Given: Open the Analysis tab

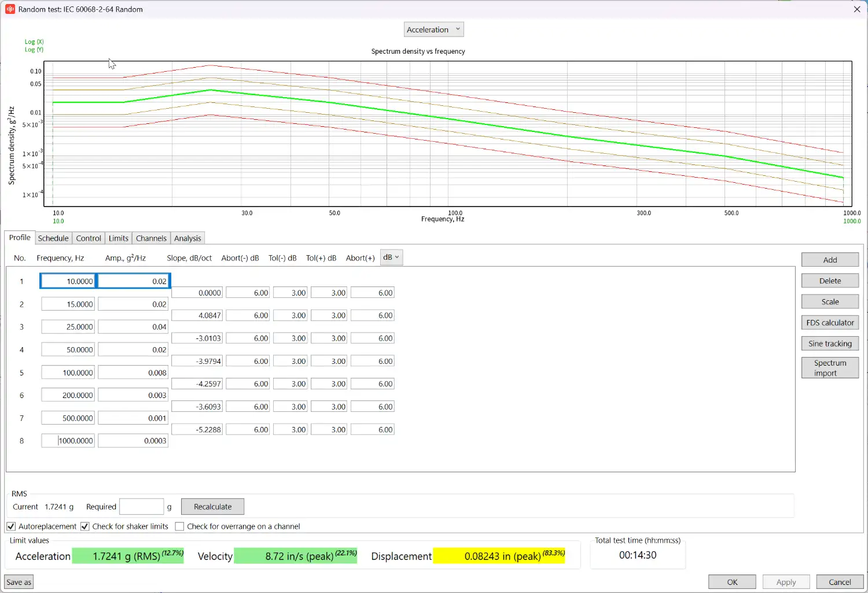Looking at the screenshot, I should click(187, 238).
